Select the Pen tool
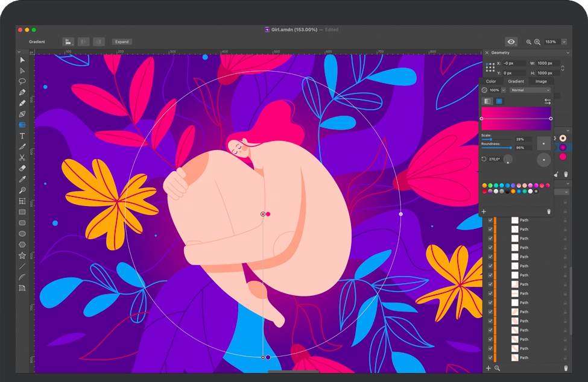Screen dimensions: 588x382 (x=22, y=92)
